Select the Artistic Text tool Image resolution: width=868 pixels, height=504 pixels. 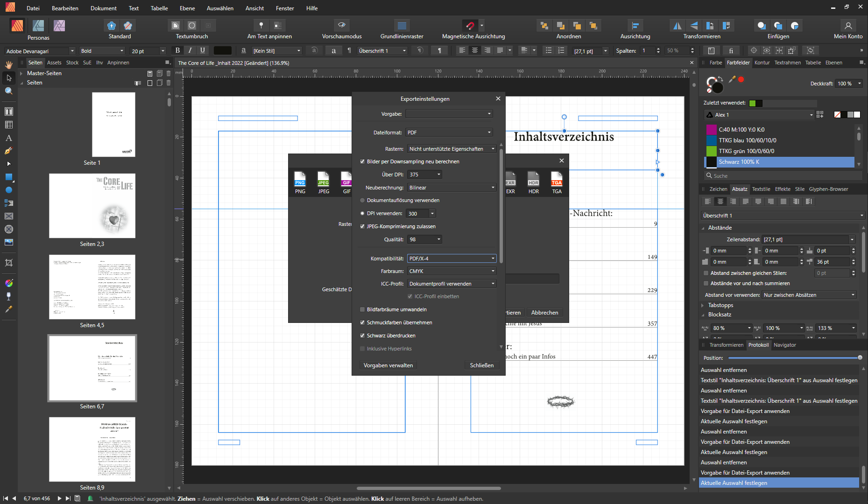click(9, 138)
